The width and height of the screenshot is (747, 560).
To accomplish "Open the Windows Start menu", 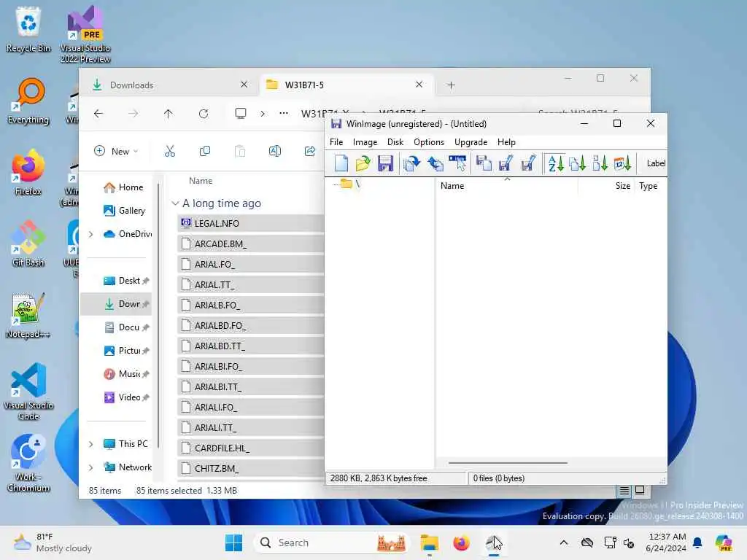I will coord(233,542).
